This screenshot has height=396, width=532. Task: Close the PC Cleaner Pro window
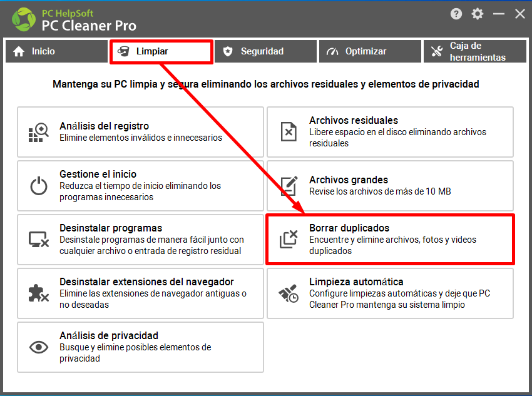pyautogui.click(x=519, y=14)
